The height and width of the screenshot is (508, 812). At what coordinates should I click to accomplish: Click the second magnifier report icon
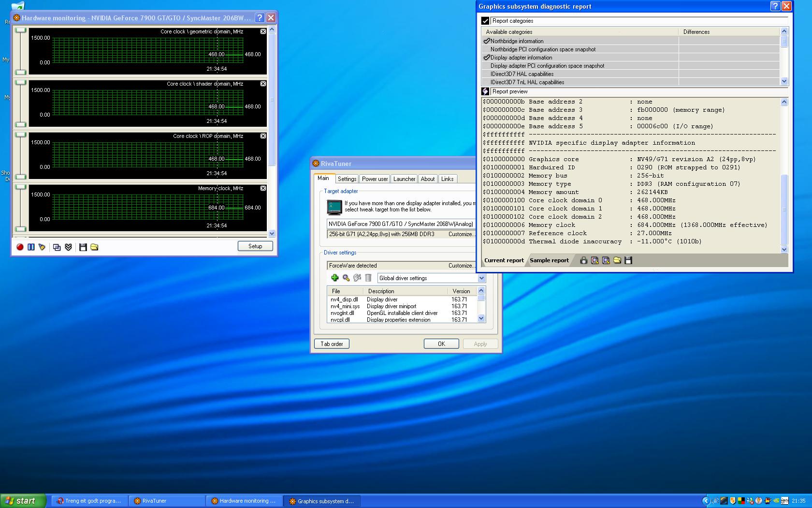coord(606,260)
